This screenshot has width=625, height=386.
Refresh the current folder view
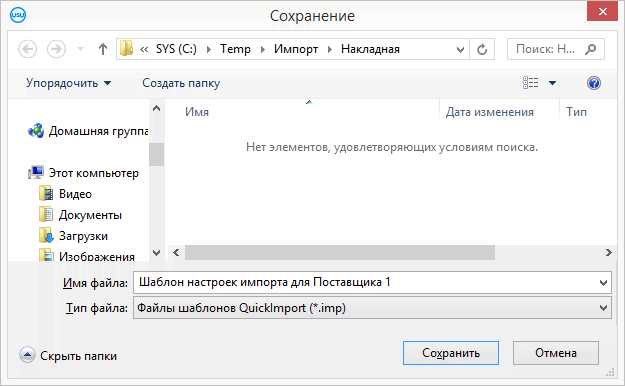coord(482,49)
